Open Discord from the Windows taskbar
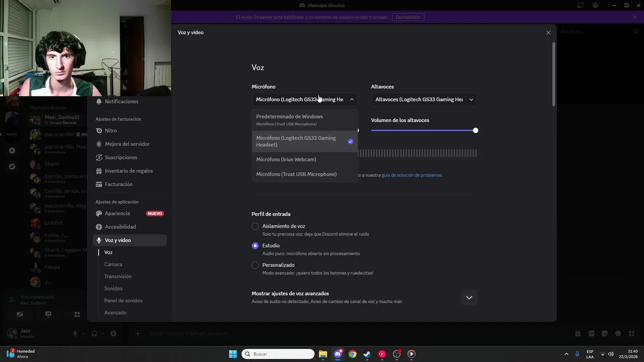The width and height of the screenshot is (644, 362). tap(338, 354)
